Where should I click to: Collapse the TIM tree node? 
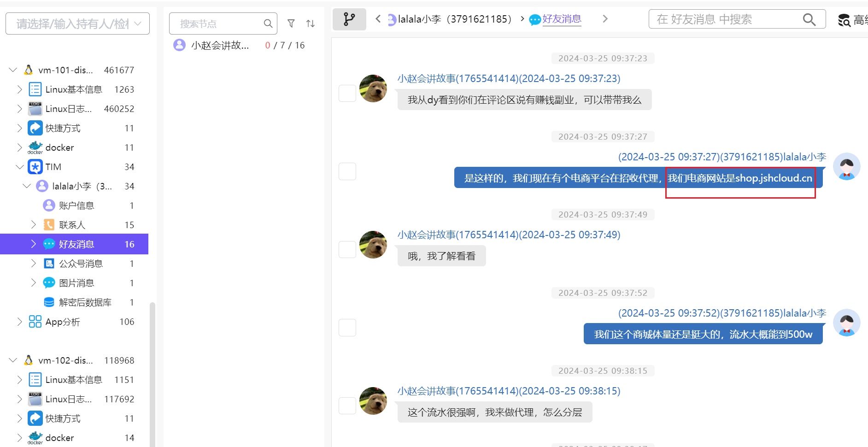point(19,167)
